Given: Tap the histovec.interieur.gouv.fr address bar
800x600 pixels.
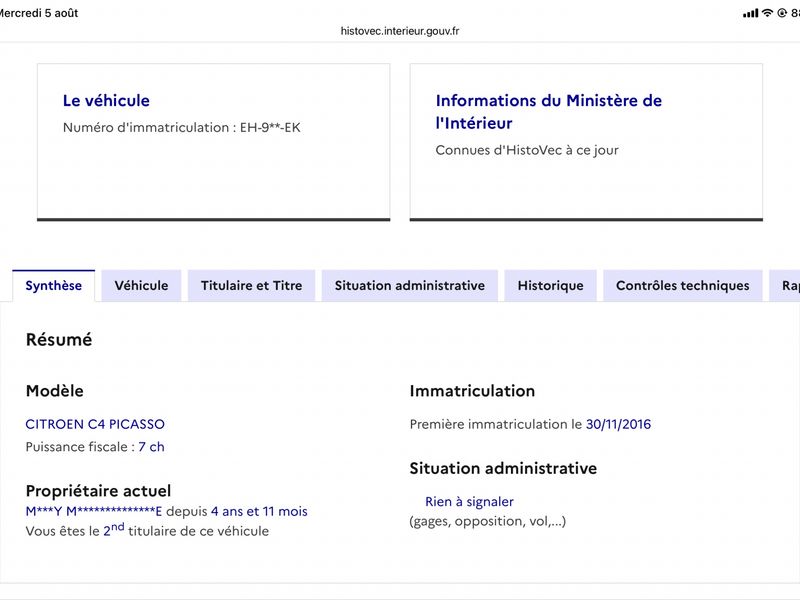Looking at the screenshot, I should pos(400,31).
